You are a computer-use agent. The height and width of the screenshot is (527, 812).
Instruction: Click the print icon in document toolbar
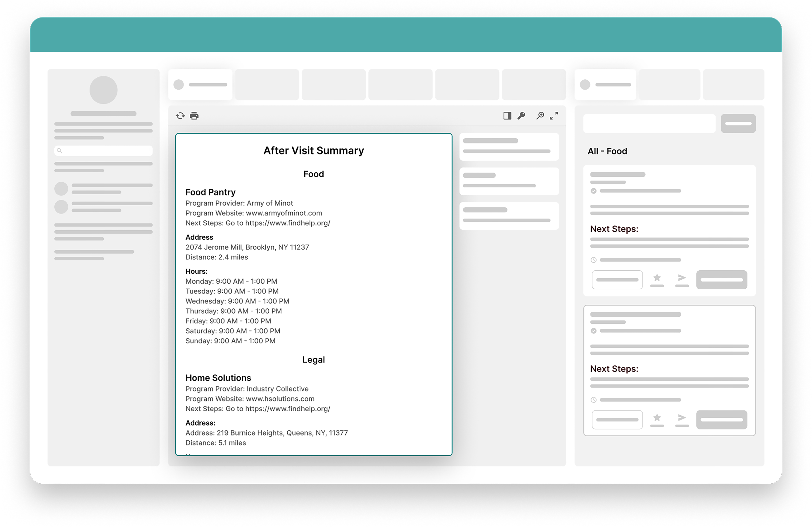click(194, 116)
